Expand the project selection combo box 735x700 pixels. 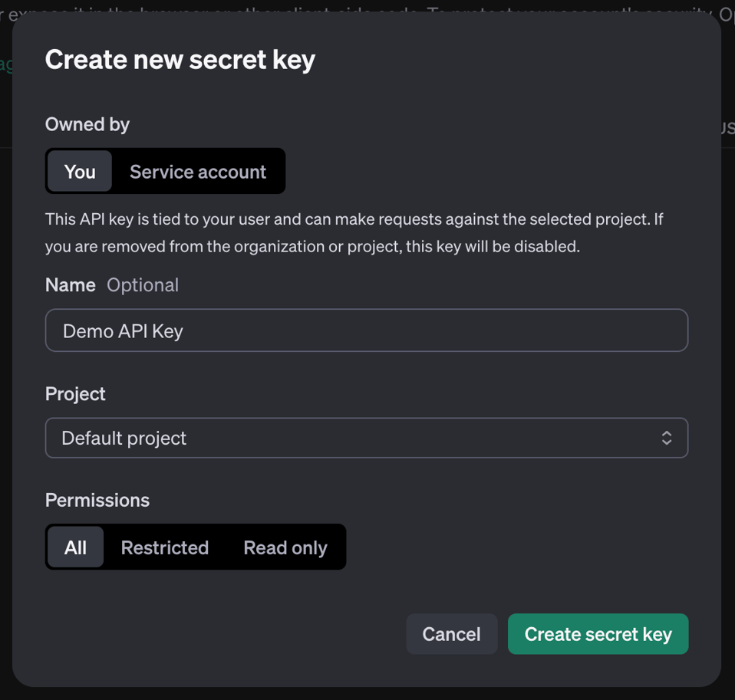tap(367, 438)
